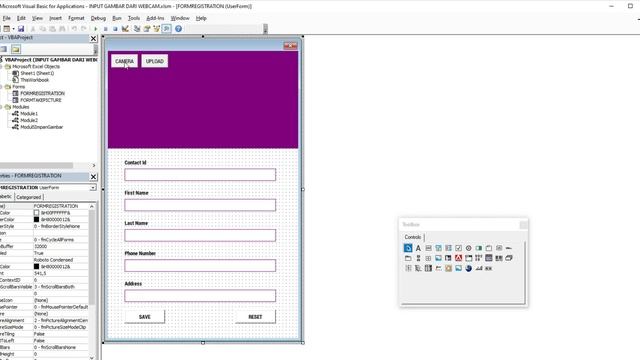Select the MultiPage control in the Toolbox
Viewport: 640px width, 360px height.
coord(408,258)
